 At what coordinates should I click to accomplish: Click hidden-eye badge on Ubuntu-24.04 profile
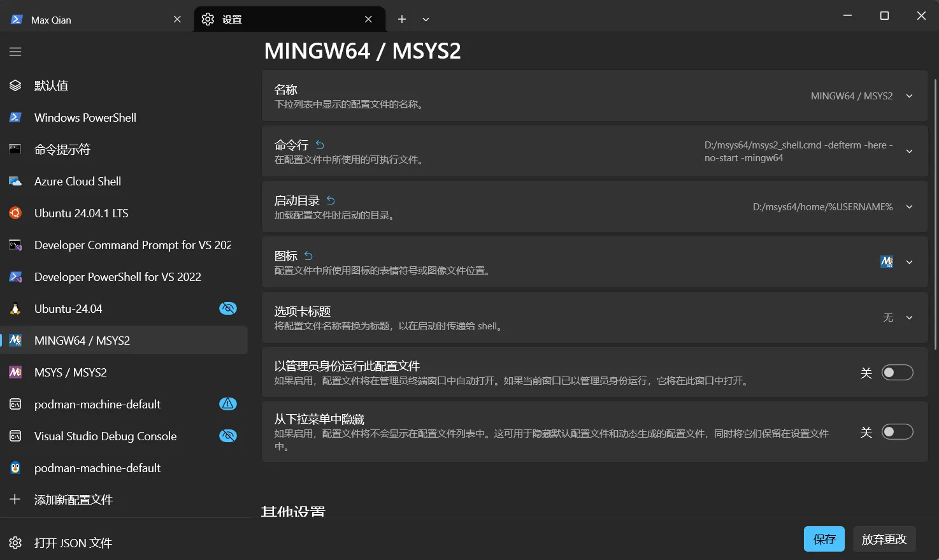[227, 308]
